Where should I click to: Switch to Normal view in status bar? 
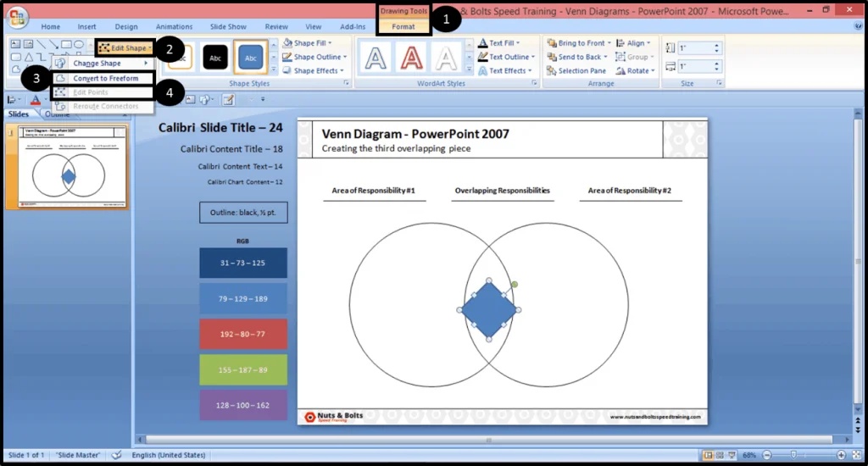pyautogui.click(x=708, y=455)
